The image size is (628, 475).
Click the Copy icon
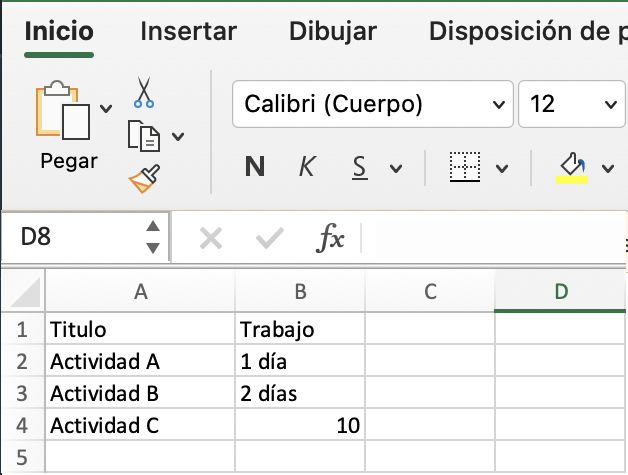(144, 135)
